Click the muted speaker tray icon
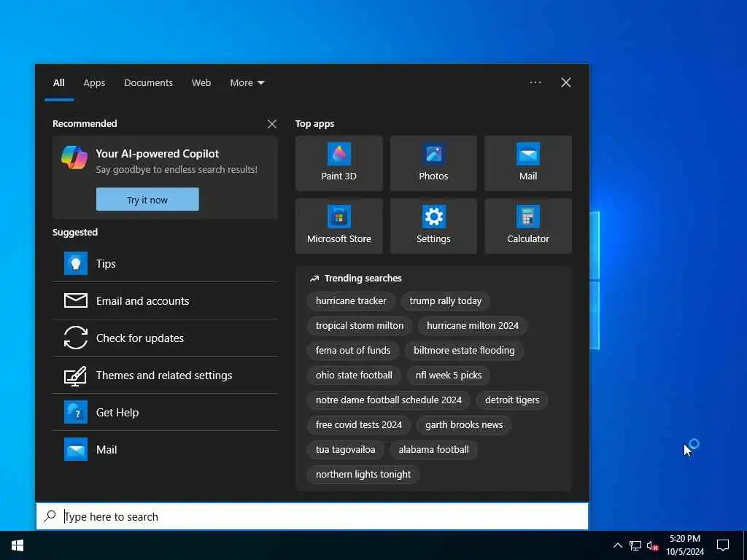Image resolution: width=747 pixels, height=560 pixels. point(652,545)
